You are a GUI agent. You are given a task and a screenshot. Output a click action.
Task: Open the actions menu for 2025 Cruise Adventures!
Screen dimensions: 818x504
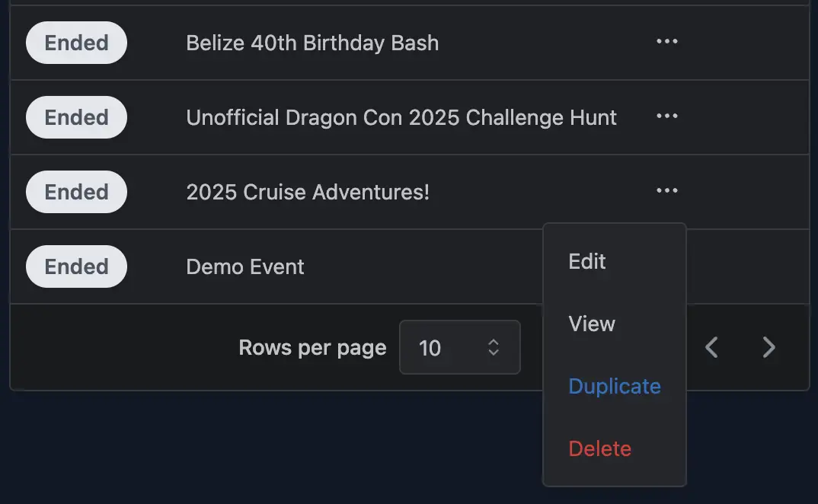[666, 190]
